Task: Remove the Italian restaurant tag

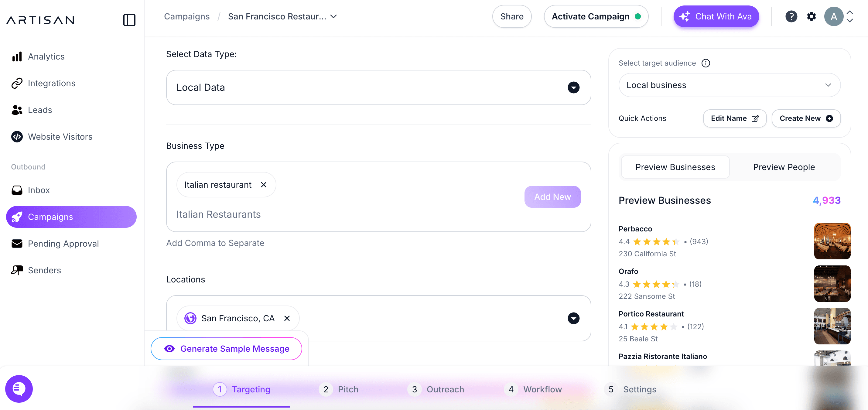Action: coord(264,185)
